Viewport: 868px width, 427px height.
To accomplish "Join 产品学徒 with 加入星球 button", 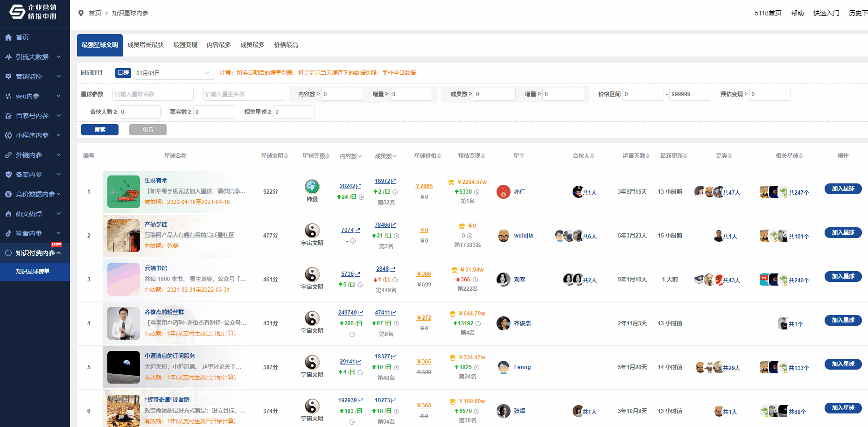I will point(843,232).
